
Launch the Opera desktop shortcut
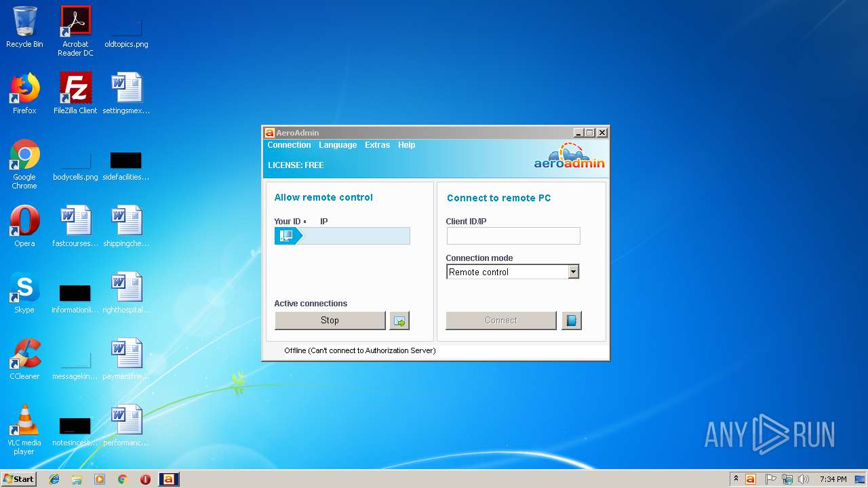24,226
